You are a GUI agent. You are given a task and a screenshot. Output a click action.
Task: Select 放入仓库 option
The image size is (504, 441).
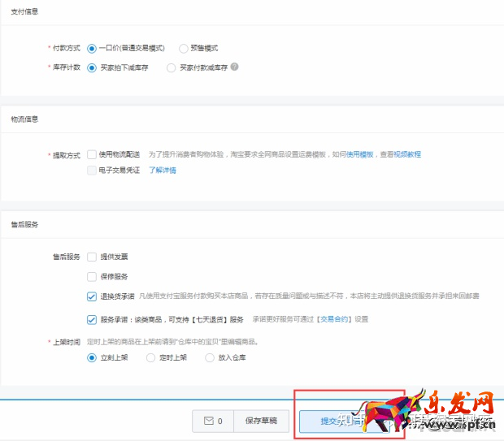210,357
